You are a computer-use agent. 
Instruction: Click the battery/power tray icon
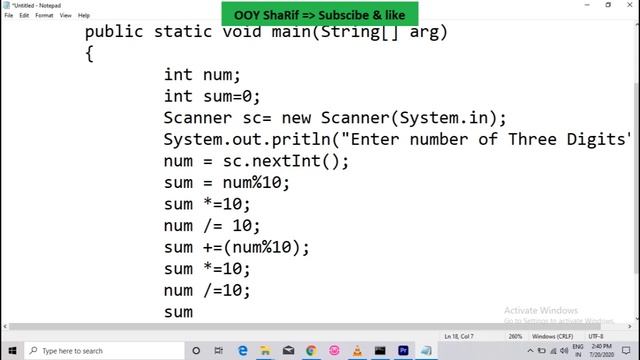pyautogui.click(x=542, y=351)
